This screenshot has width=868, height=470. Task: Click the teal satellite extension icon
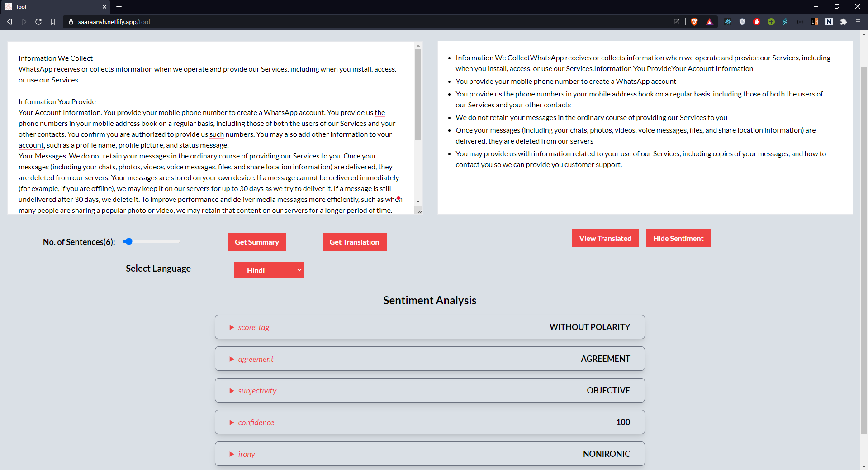point(786,22)
